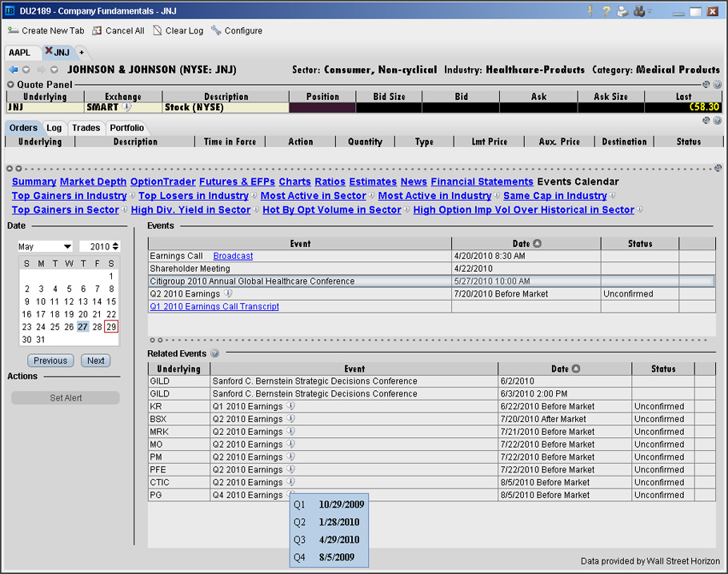Click the help icon on Quote Panel line
The height and width of the screenshot is (574, 728).
click(718, 84)
